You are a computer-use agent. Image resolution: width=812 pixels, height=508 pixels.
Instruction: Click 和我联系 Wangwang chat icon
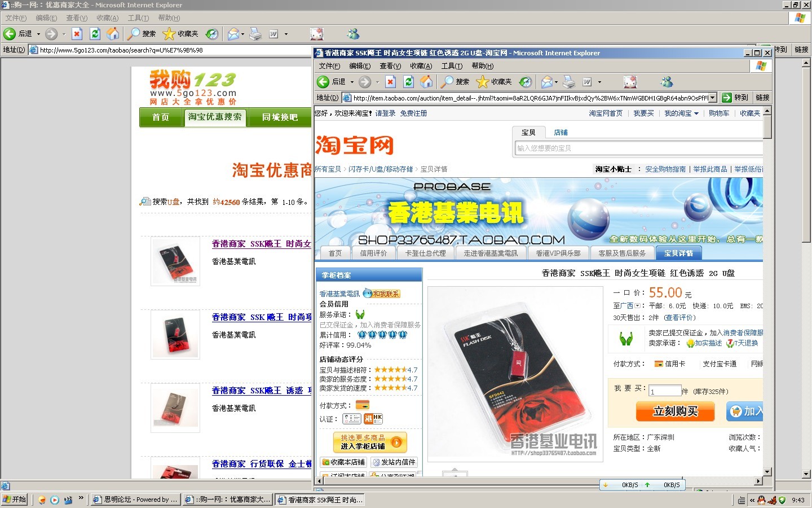[382, 294]
